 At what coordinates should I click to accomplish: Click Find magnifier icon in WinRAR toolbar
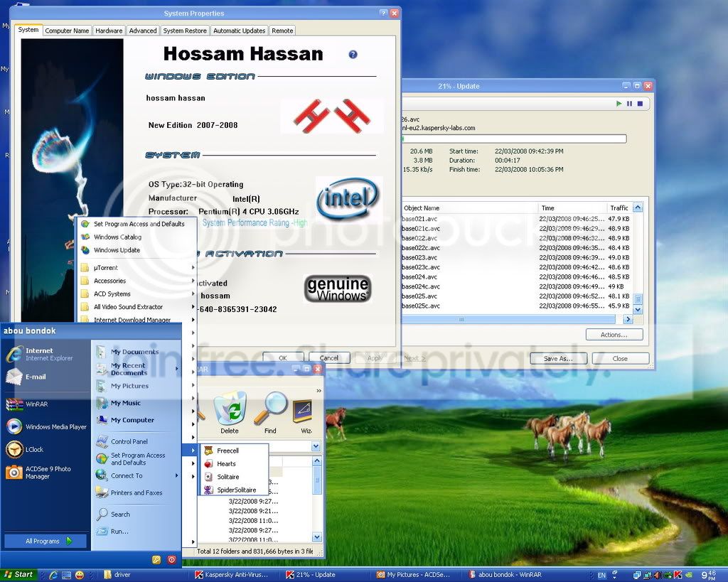tap(270, 413)
